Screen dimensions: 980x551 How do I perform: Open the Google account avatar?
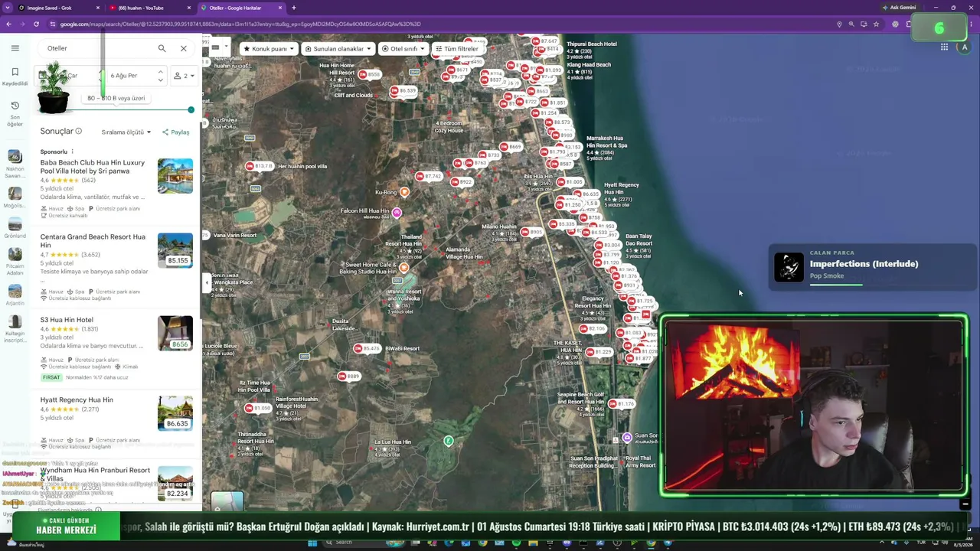tap(965, 47)
